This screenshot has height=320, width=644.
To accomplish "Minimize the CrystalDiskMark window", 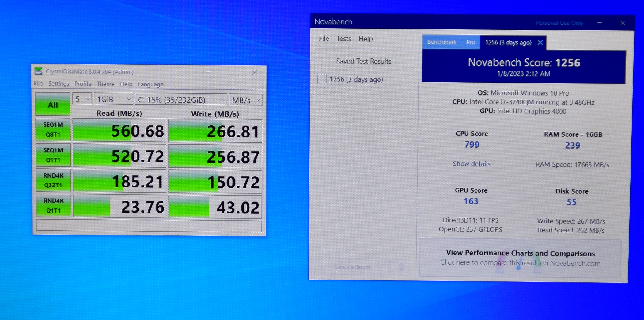I will pos(209,72).
